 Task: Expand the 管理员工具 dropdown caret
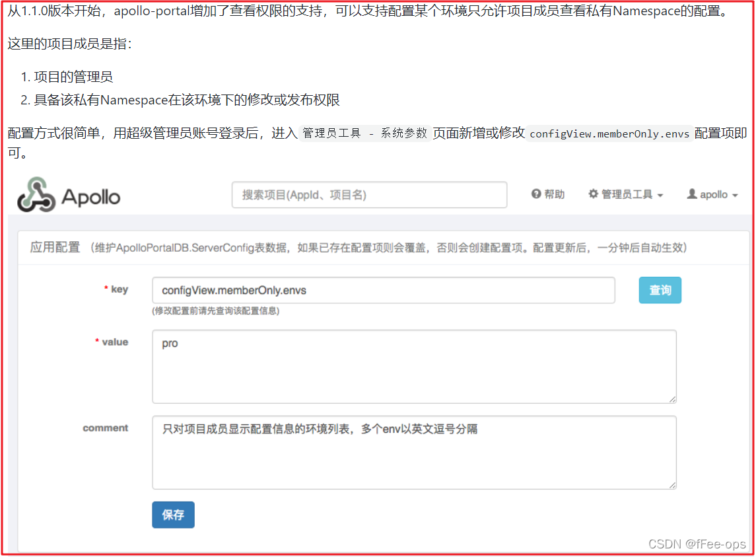point(660,196)
